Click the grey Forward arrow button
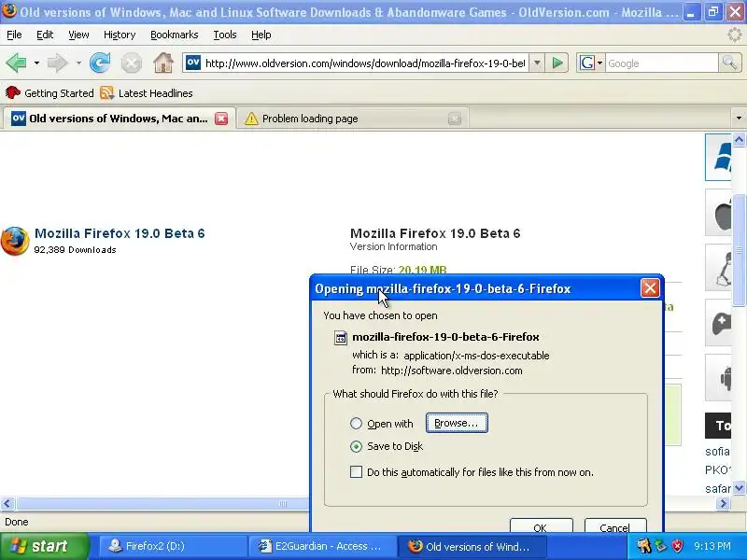This screenshot has width=747, height=560. (x=57, y=63)
